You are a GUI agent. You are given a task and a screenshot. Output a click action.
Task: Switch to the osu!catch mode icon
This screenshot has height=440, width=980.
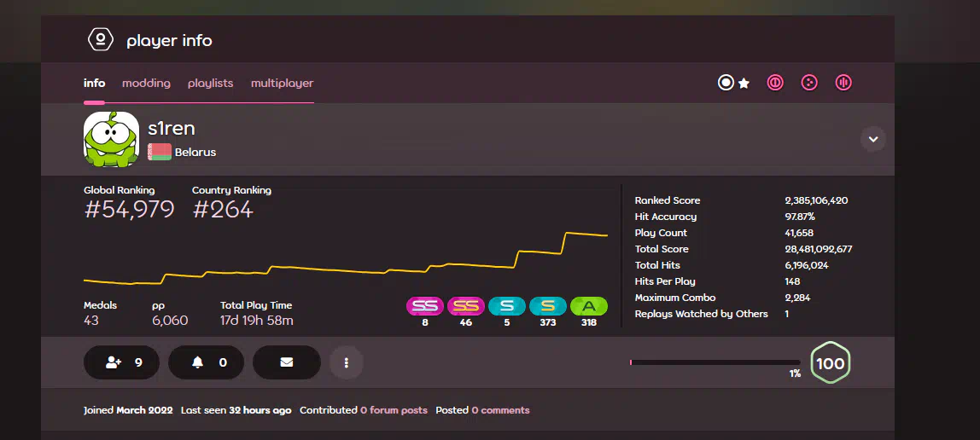coord(809,83)
